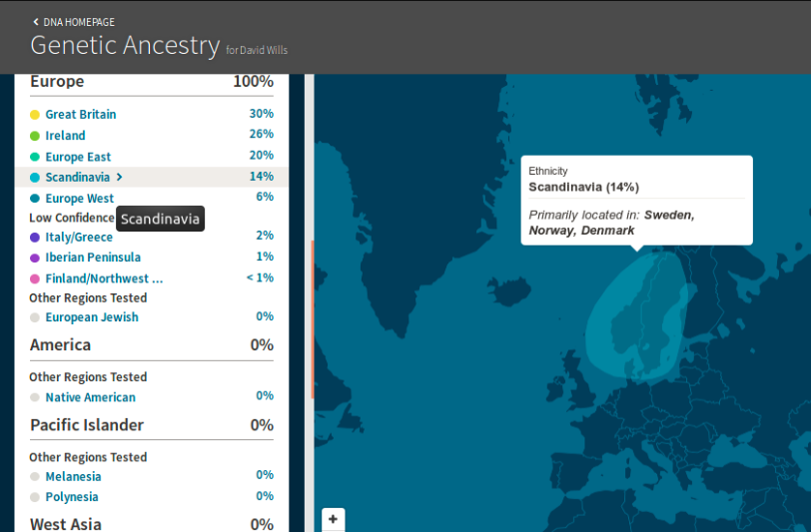Click the yellow Great Britain color dot
This screenshot has width=811, height=532.
click(x=35, y=115)
